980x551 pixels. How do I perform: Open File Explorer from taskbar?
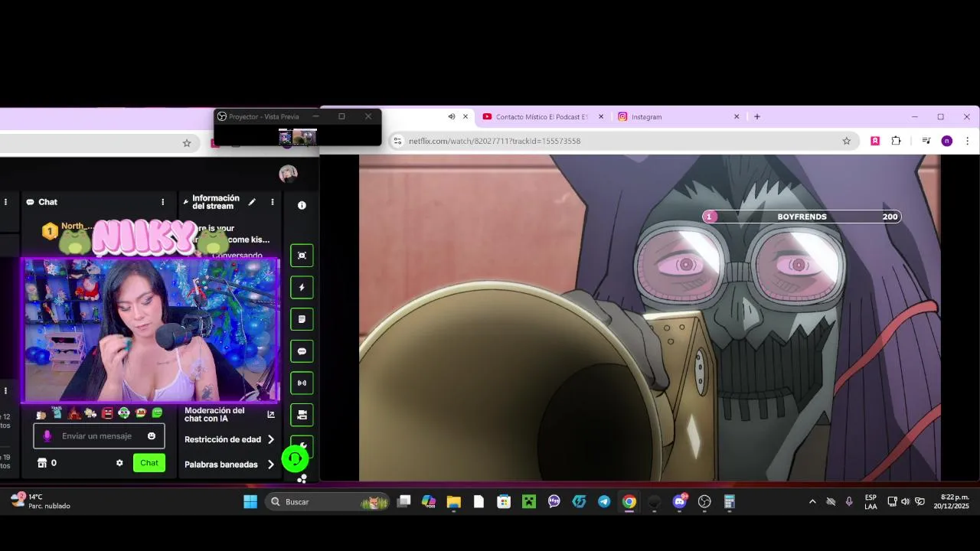pos(453,502)
